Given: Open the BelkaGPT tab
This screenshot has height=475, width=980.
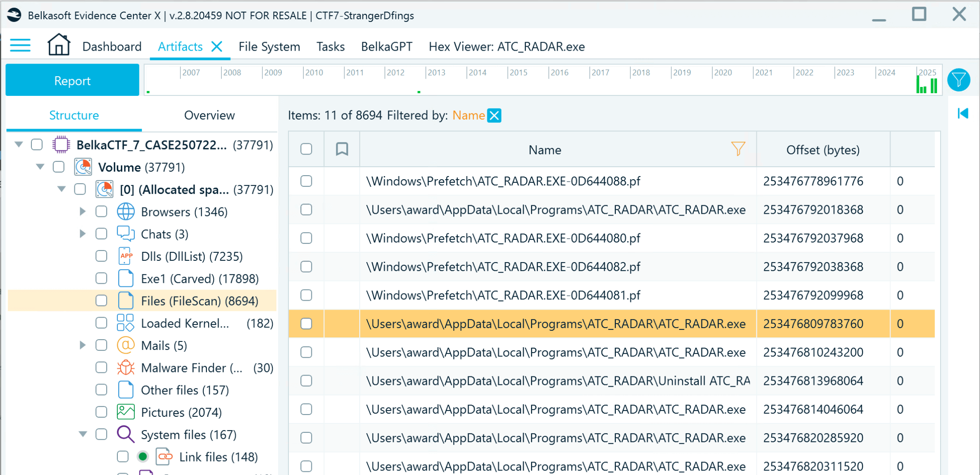Looking at the screenshot, I should (x=387, y=47).
